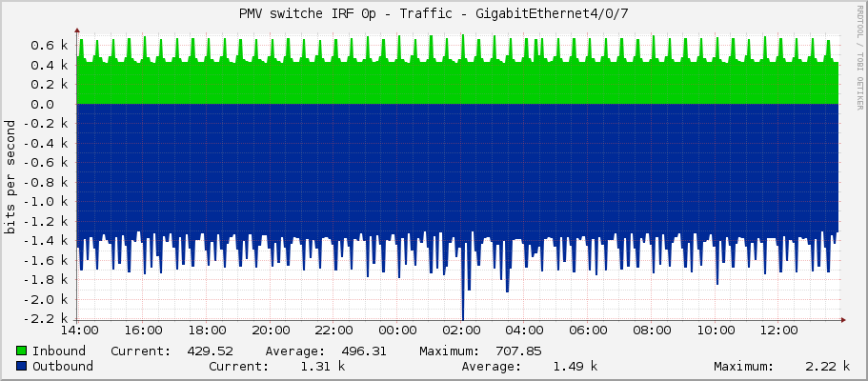This screenshot has width=868, height=381.
Task: Click the -1.8 k y-axis label
Action: [x=46, y=280]
